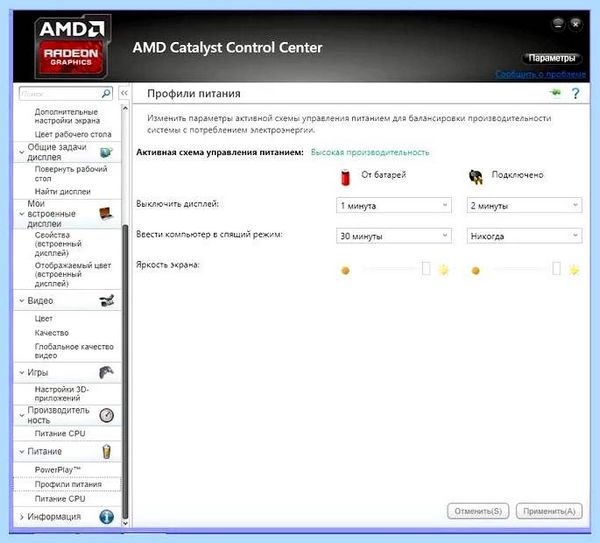Screen dimensions: 600x543
Task: Select Питание CPU under Производительность
Action: 60,434
